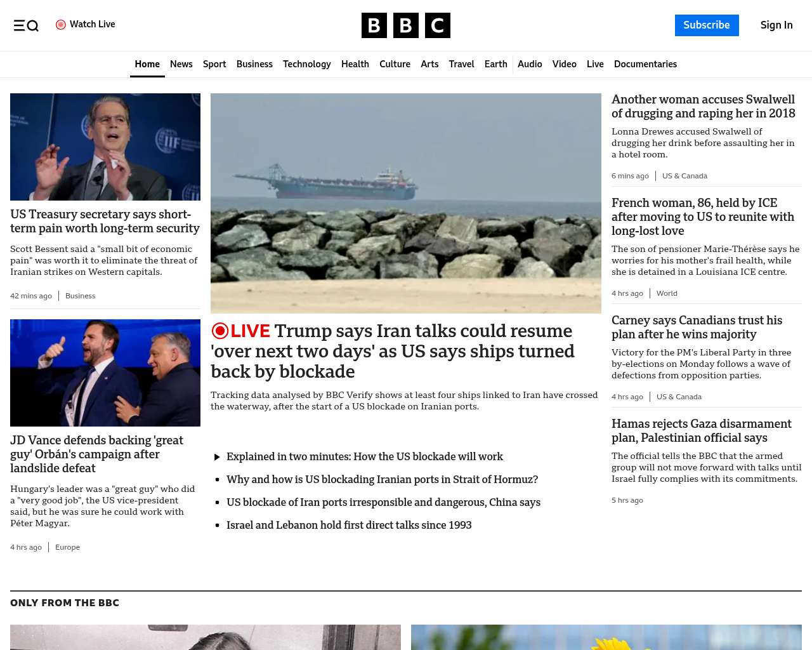Open the menu and search icon
Screen dimensions: 812x650
coord(26,25)
